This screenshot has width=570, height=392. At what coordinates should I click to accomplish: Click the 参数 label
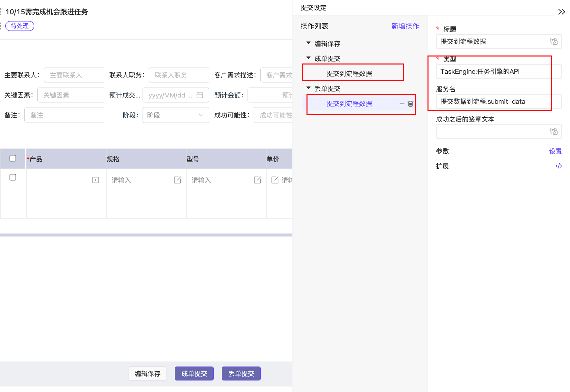[x=442, y=151]
